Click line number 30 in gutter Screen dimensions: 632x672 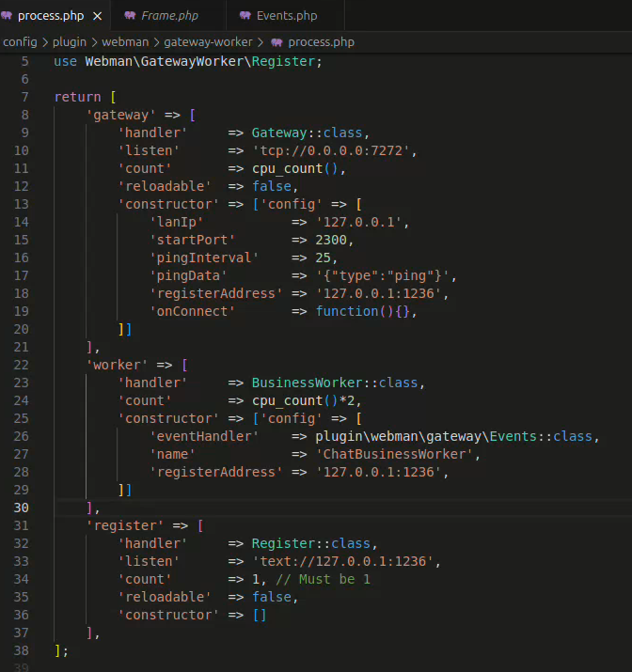[21, 508]
